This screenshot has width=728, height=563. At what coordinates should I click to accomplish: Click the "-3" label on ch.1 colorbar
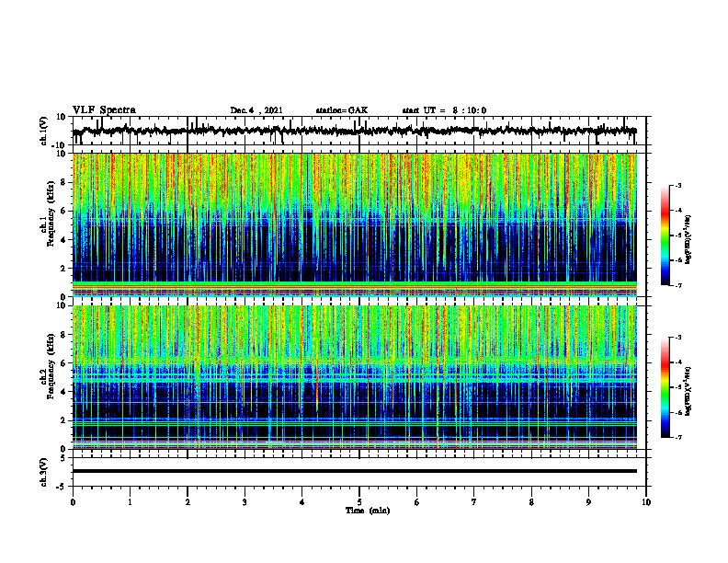677,185
